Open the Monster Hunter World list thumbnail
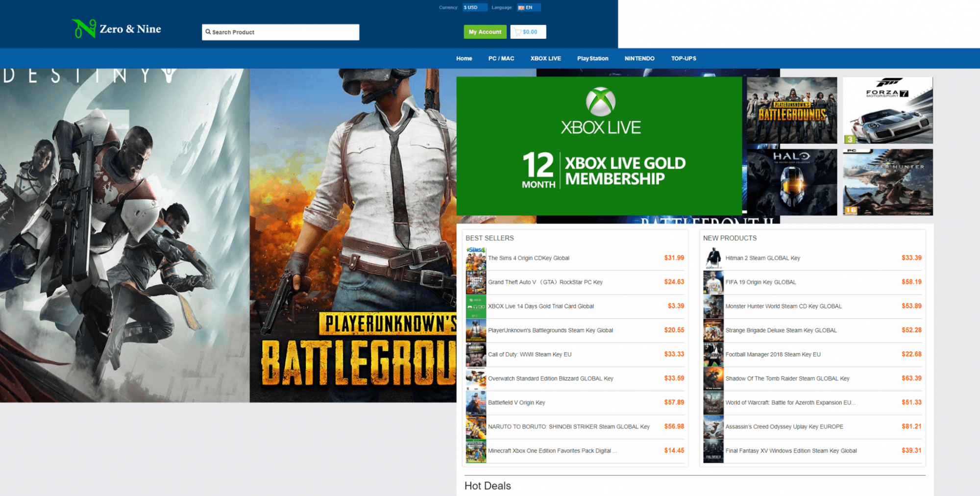 pyautogui.click(x=713, y=306)
